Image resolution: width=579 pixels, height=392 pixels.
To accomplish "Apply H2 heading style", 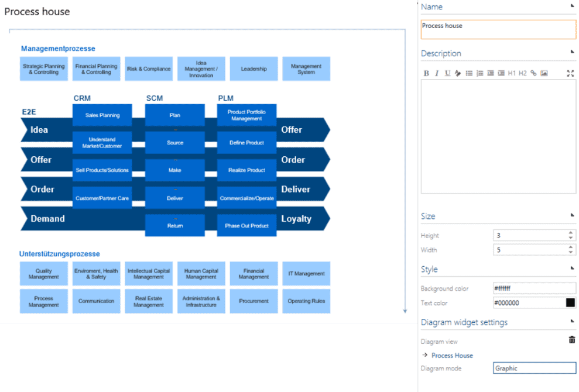I will click(x=522, y=73).
